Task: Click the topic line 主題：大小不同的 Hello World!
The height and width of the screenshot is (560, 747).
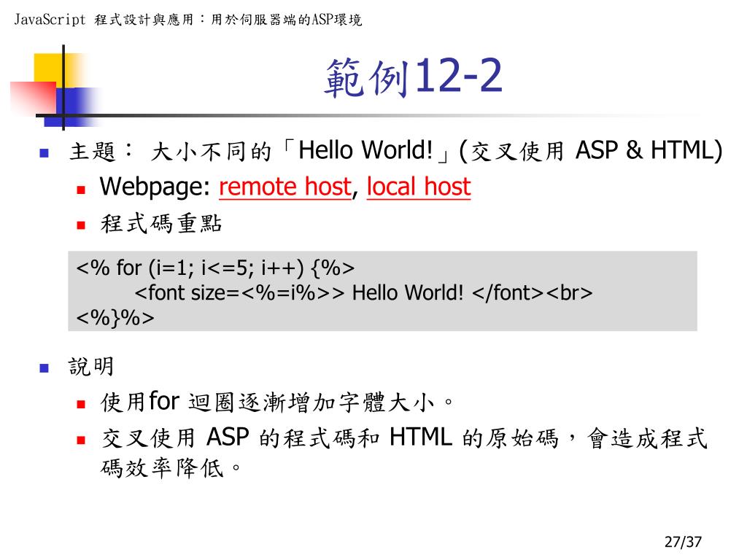Action: [x=396, y=150]
